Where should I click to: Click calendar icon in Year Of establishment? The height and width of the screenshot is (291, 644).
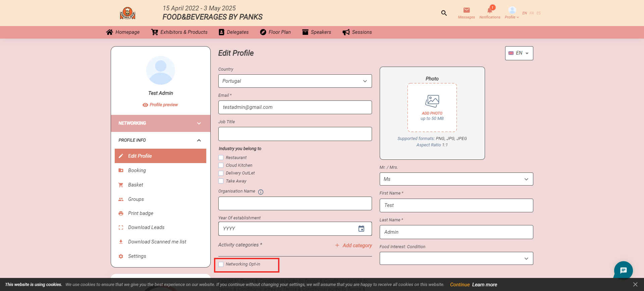tap(361, 229)
